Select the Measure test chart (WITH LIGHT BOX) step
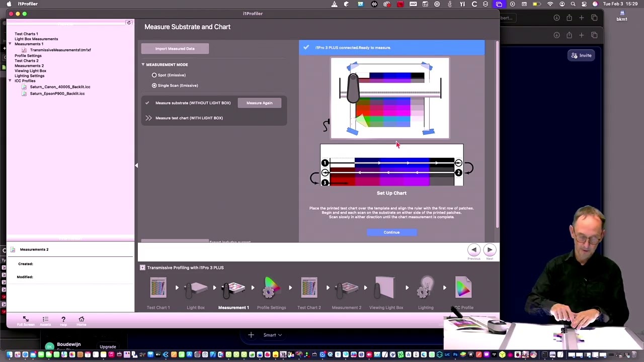The image size is (644, 362). 189,118
